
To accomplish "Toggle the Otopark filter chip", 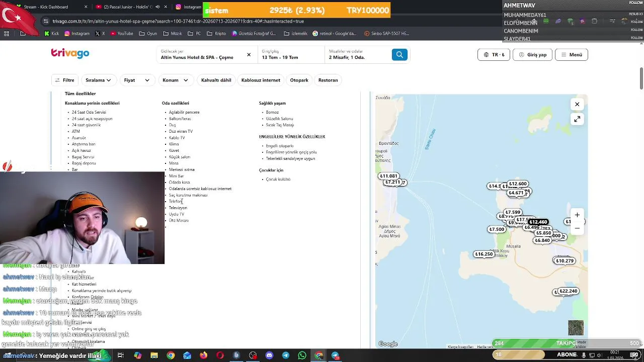I will (299, 80).
